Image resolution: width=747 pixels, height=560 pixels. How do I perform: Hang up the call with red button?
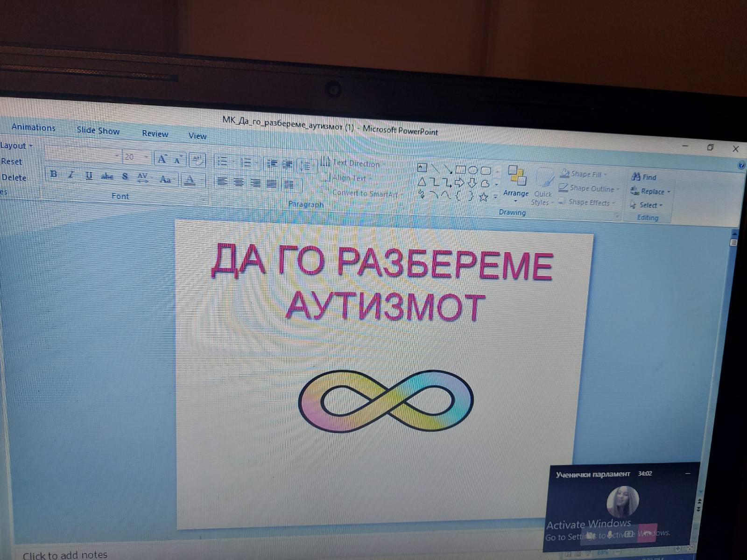tap(647, 533)
